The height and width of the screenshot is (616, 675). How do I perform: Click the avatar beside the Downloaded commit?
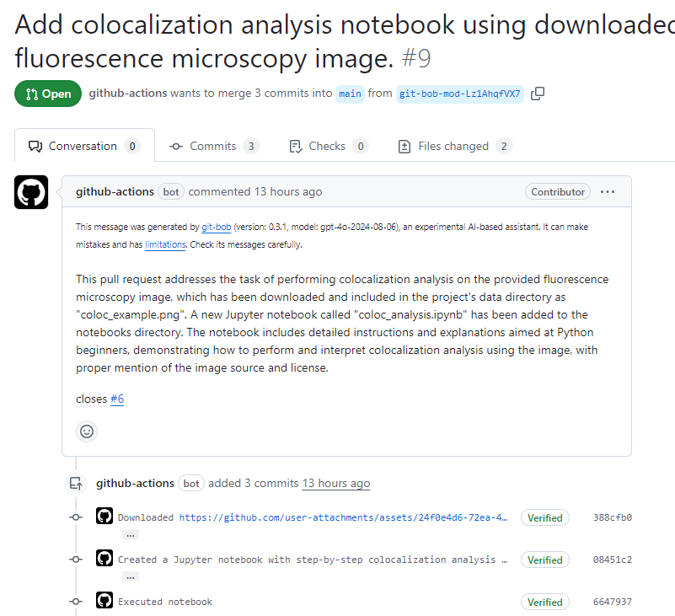[x=104, y=515]
